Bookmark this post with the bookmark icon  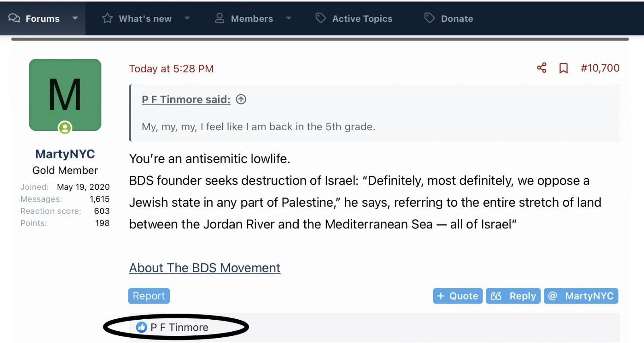coord(563,68)
